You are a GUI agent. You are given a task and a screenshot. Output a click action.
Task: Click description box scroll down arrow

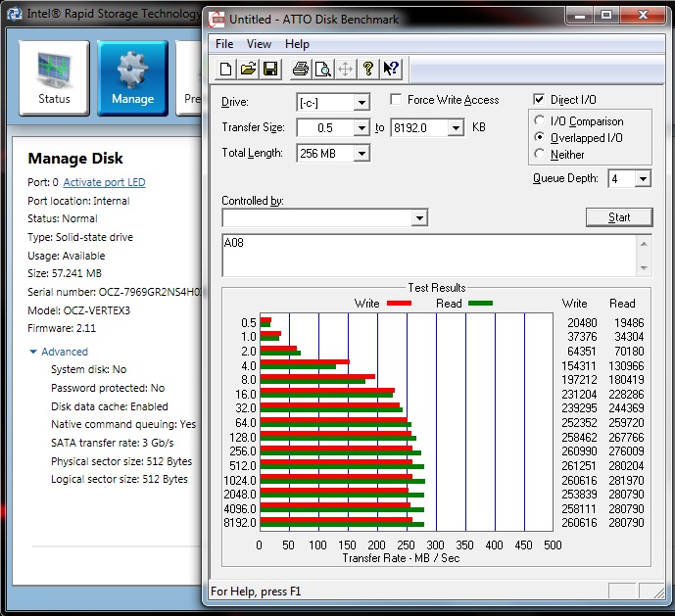coord(644,267)
